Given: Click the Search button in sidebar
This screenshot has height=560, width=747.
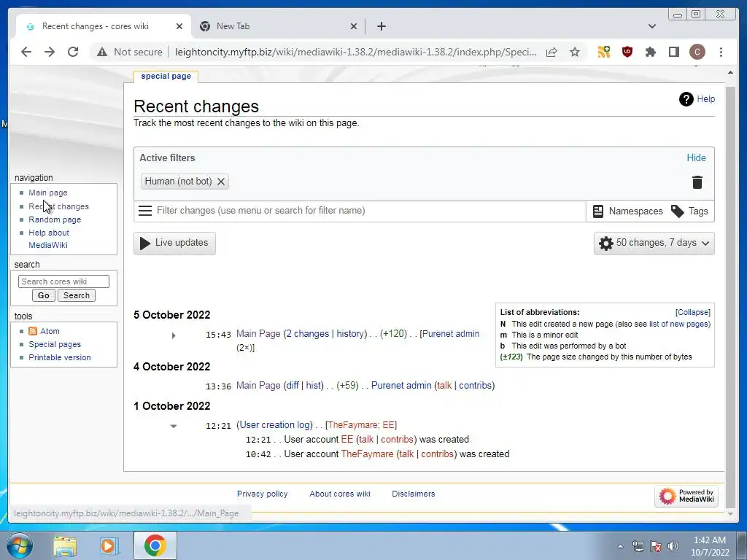Looking at the screenshot, I should tap(76, 295).
